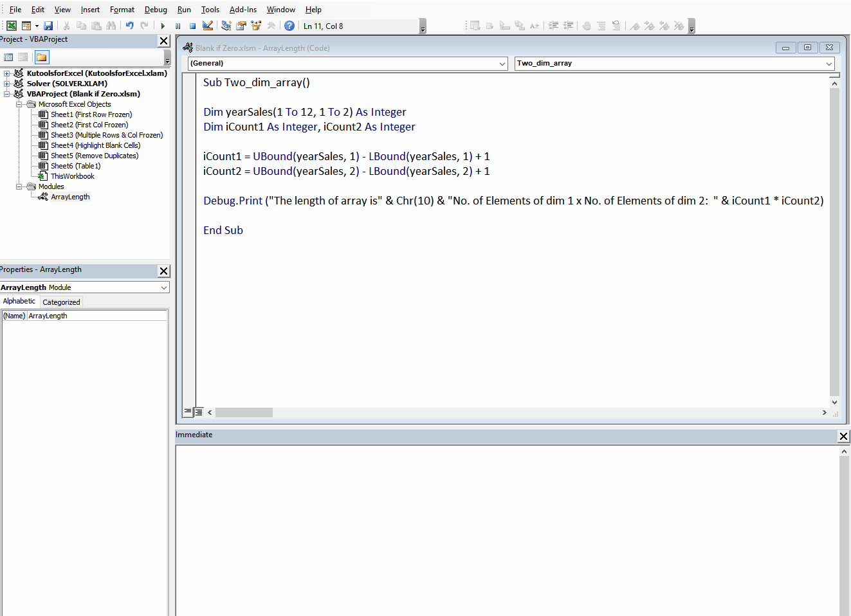851x616 pixels.
Task: Select the Alphabetic properties tab
Action: click(x=19, y=301)
